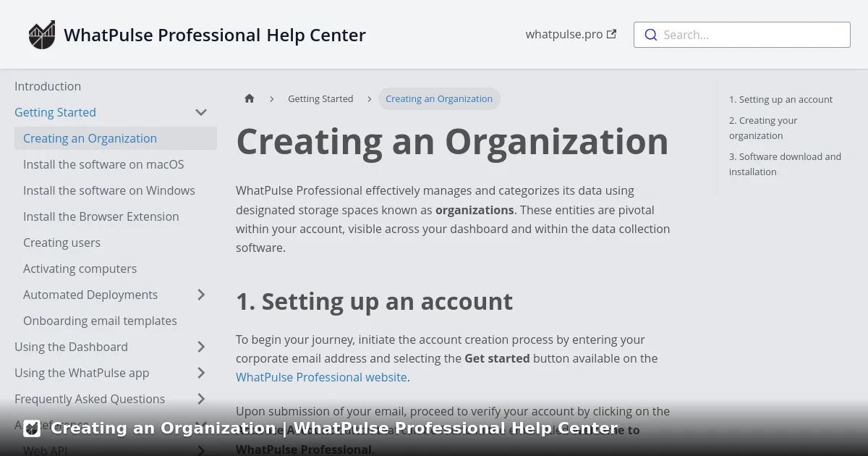Screen dimensions: 868x456
Task: Click the 1. Setting up an account heading
Action: (x=374, y=301)
